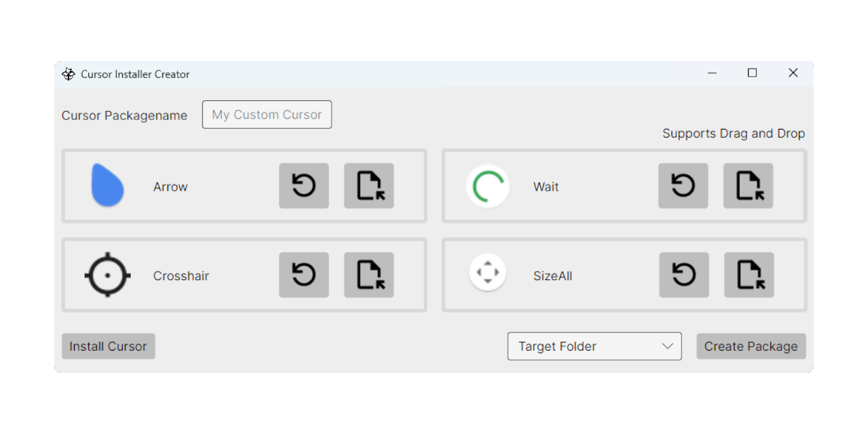
Task: Select the Crosshair cursor preview image
Action: (108, 275)
